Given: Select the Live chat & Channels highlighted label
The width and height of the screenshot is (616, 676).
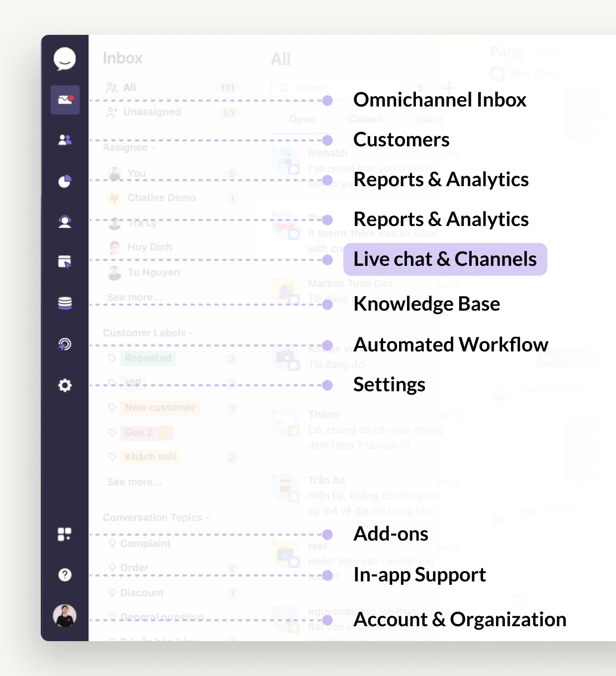Looking at the screenshot, I should tap(445, 259).
